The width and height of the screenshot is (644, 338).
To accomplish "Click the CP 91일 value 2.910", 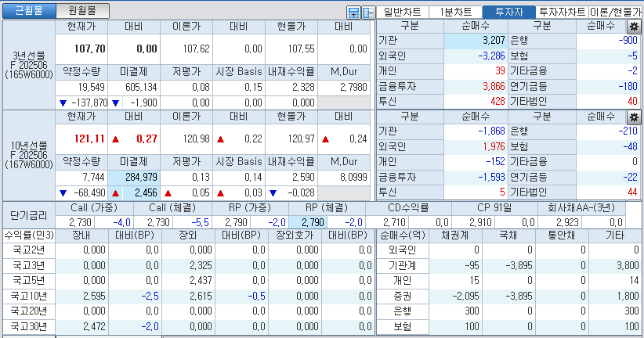I will pyautogui.click(x=480, y=222).
